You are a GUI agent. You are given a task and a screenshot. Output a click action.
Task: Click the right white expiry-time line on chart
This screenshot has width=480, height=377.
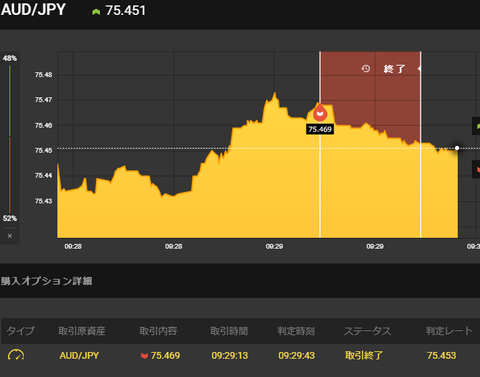(421, 145)
